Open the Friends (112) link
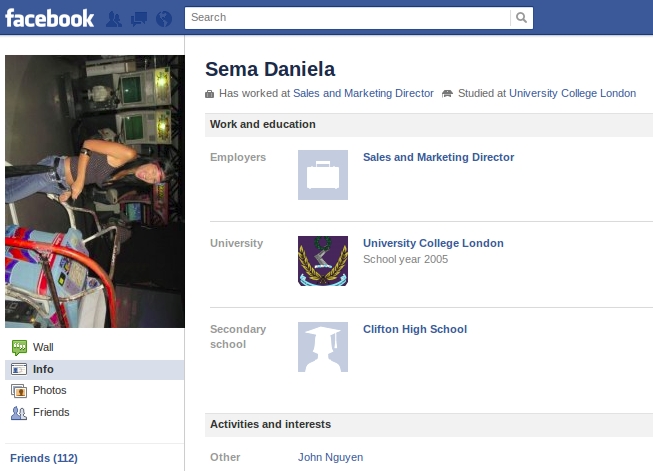653x471 pixels. [44, 458]
